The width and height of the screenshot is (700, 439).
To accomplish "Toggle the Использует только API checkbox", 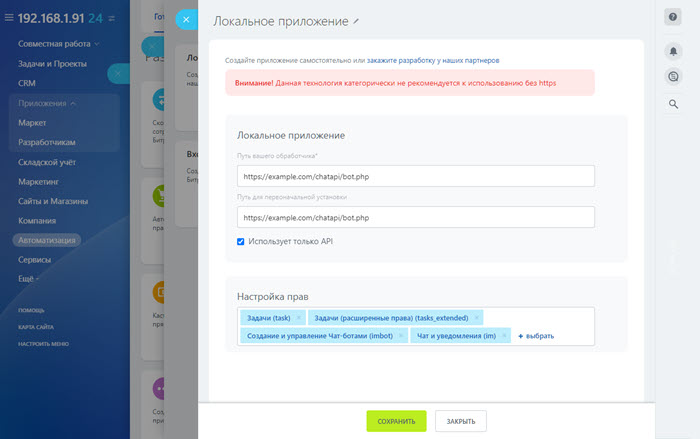I will (x=241, y=242).
